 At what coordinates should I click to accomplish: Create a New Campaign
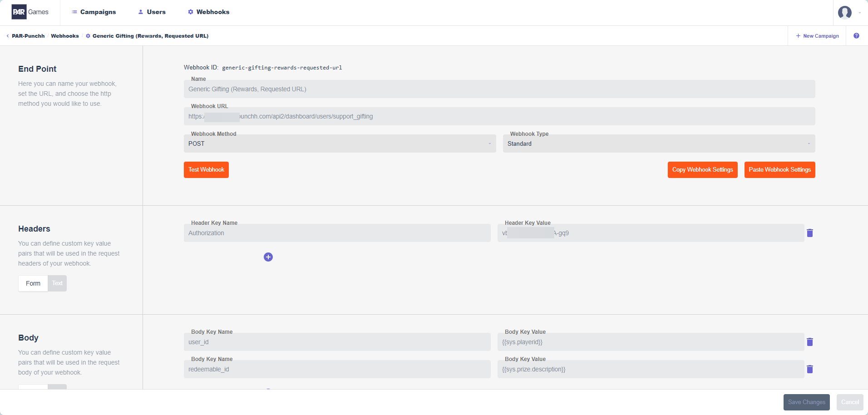(817, 36)
